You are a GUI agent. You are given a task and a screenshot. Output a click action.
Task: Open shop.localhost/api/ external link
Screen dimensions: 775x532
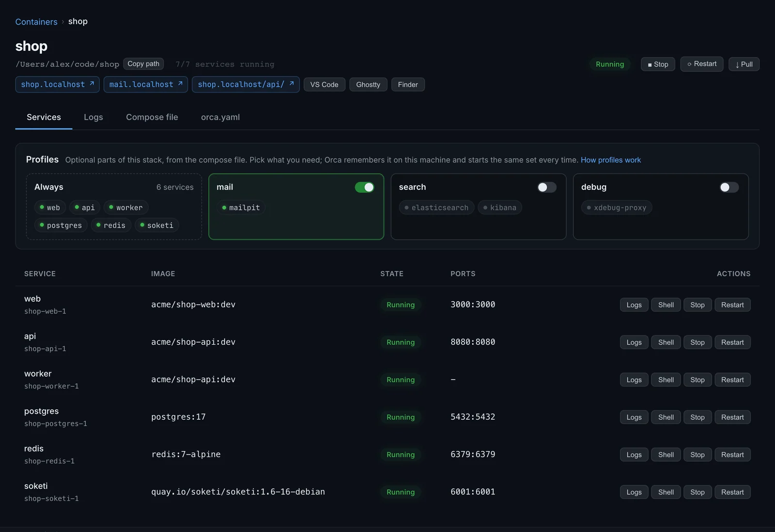(246, 84)
